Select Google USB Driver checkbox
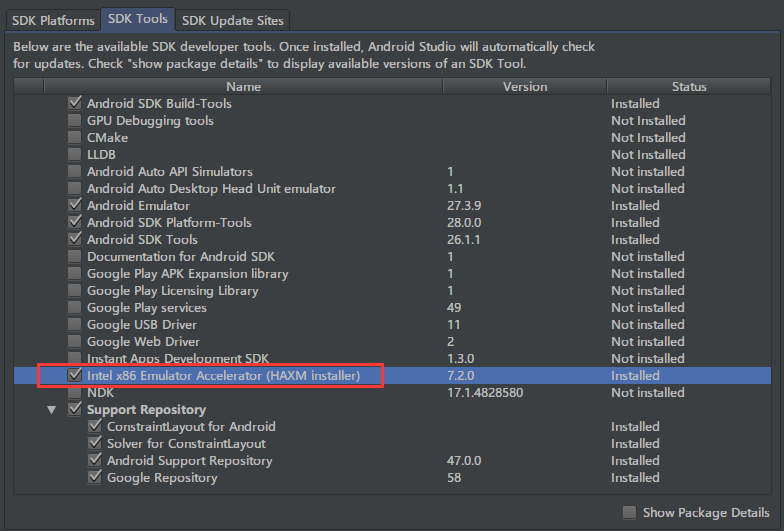 coord(74,325)
